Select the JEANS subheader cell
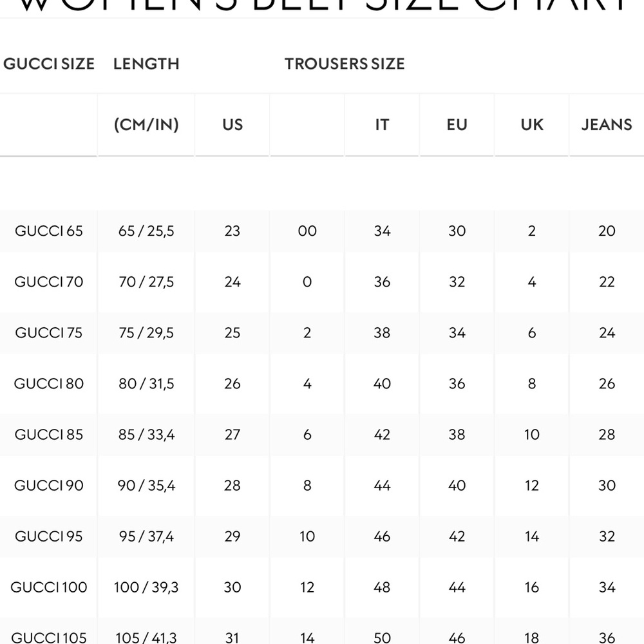This screenshot has width=644, height=644. coord(607,124)
